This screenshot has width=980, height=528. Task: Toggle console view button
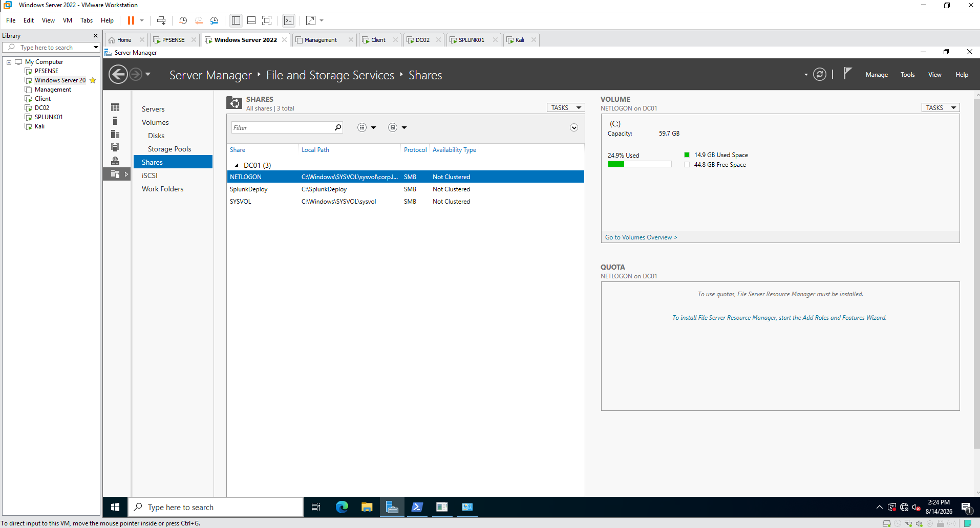[289, 20]
